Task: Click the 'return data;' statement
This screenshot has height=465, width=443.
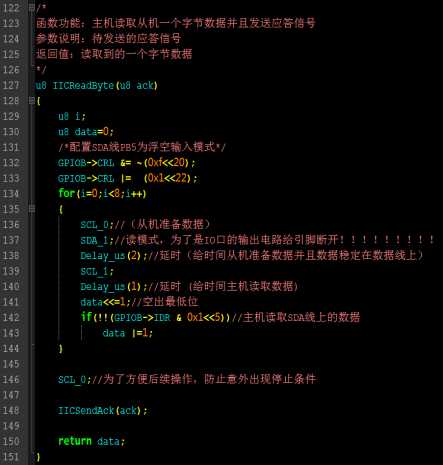Action: coord(92,441)
